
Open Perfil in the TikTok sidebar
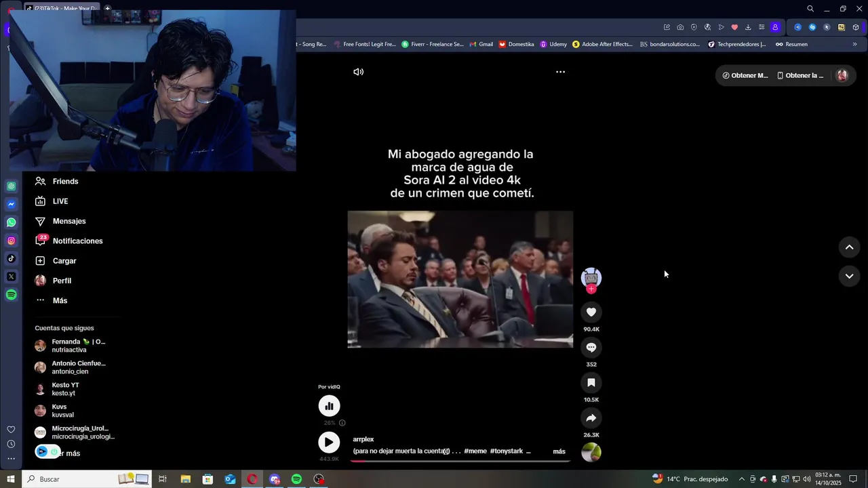[53, 281]
